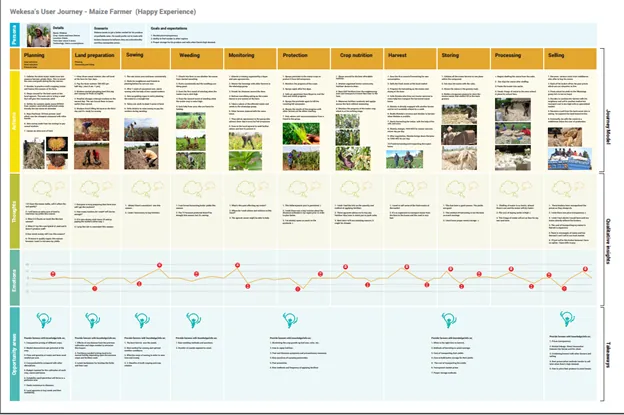624x415 pixels.
Task: Click the Selling thought cloud icon
Action: pyautogui.click(x=567, y=188)
